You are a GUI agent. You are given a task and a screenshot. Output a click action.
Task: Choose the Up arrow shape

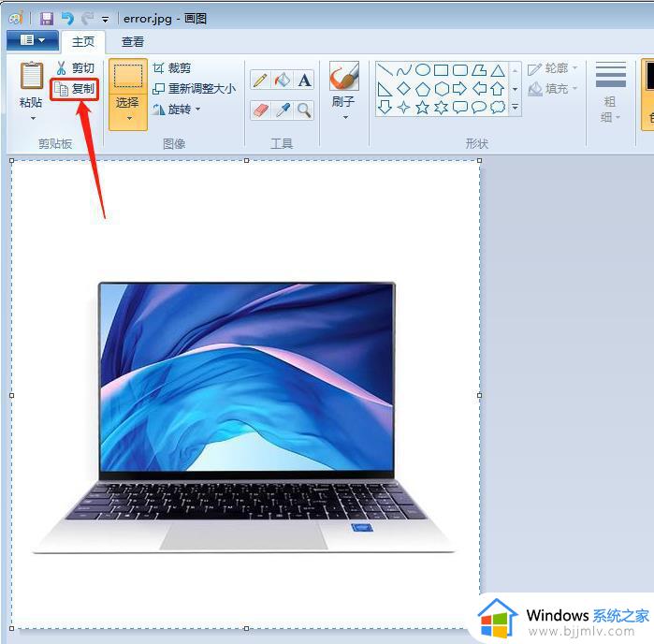point(498,89)
